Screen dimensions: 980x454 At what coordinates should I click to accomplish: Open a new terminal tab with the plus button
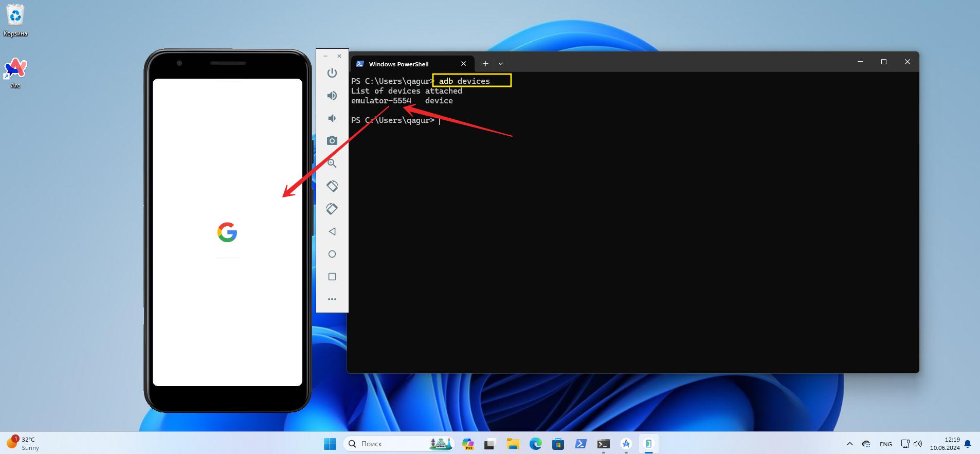(x=485, y=64)
